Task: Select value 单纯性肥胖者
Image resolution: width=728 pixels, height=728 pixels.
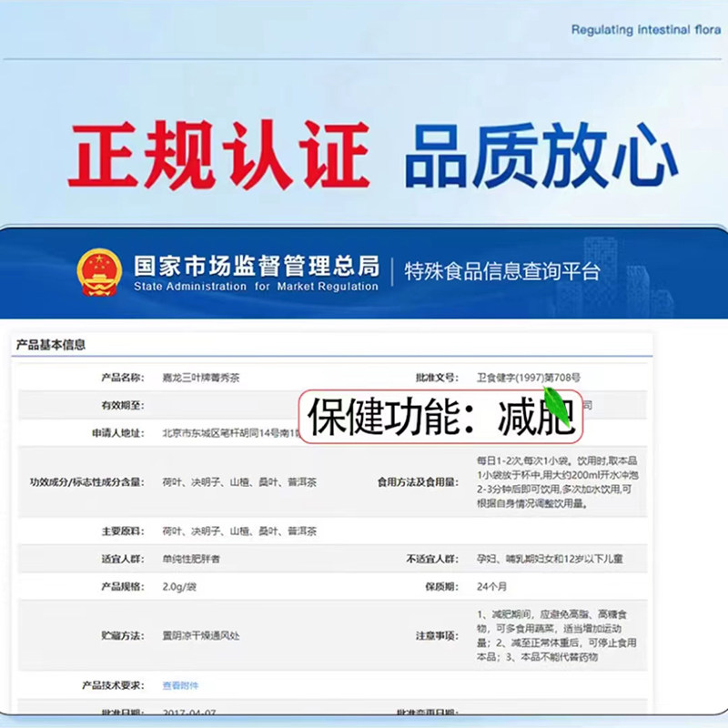Action: click(x=191, y=559)
